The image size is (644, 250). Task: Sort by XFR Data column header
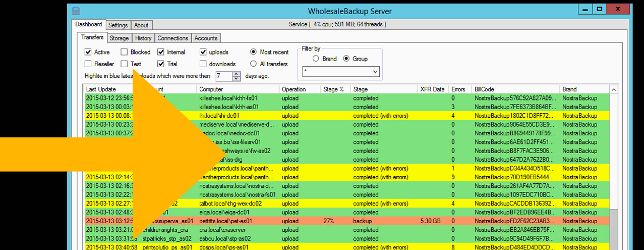point(433,89)
